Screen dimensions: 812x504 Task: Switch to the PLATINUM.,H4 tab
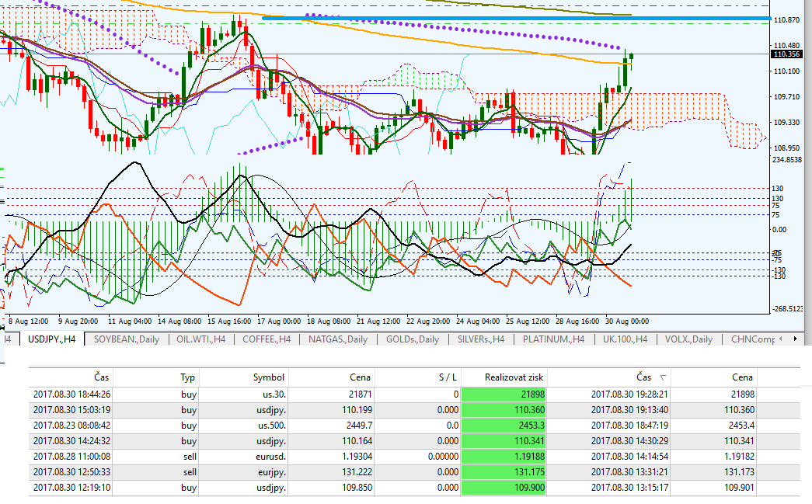[x=553, y=339]
